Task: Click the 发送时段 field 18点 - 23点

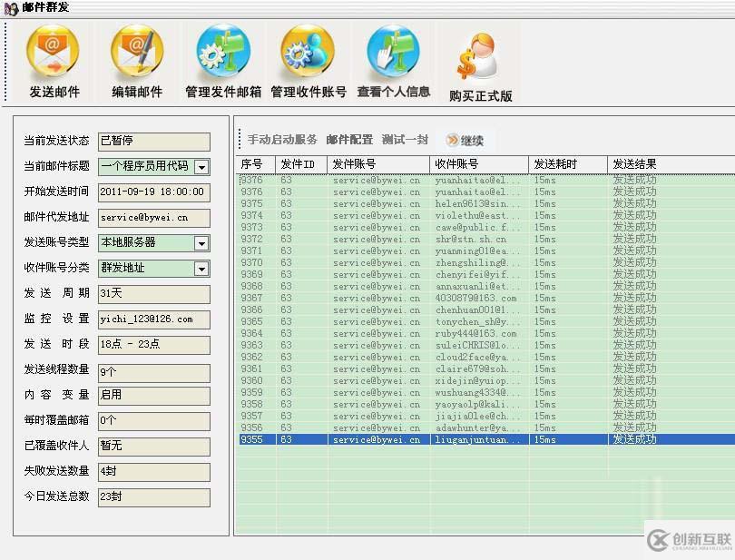Action: [x=154, y=345]
